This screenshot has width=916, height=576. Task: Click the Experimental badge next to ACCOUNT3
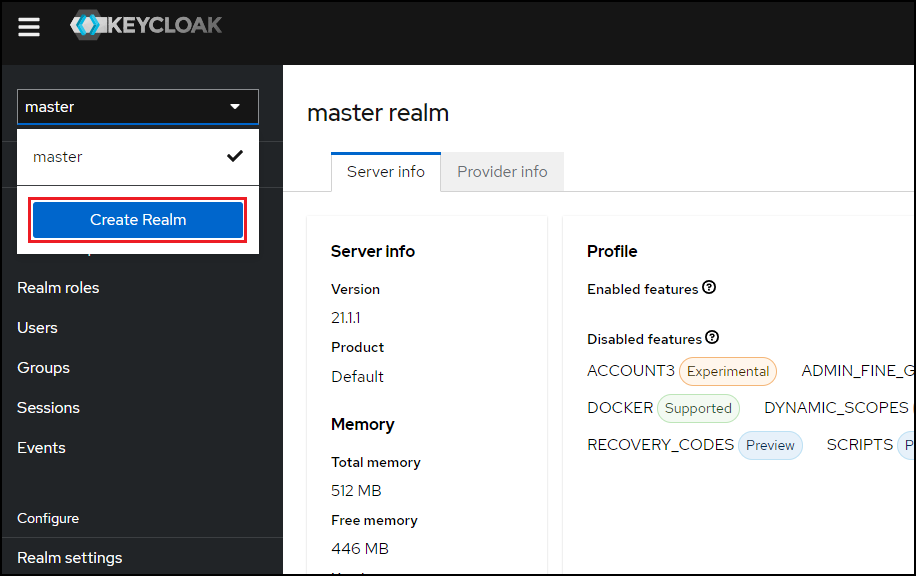click(x=728, y=372)
